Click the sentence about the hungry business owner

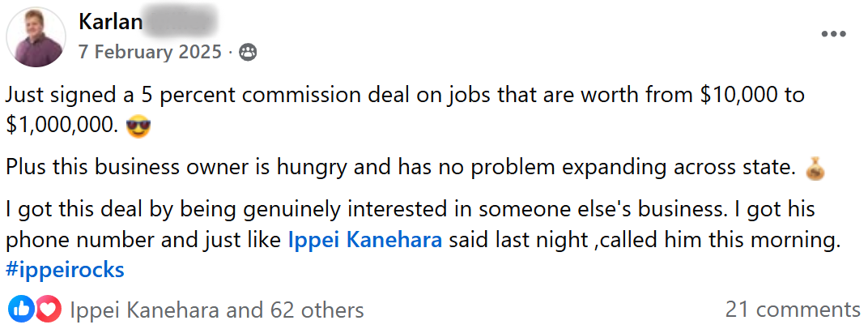[x=397, y=168]
